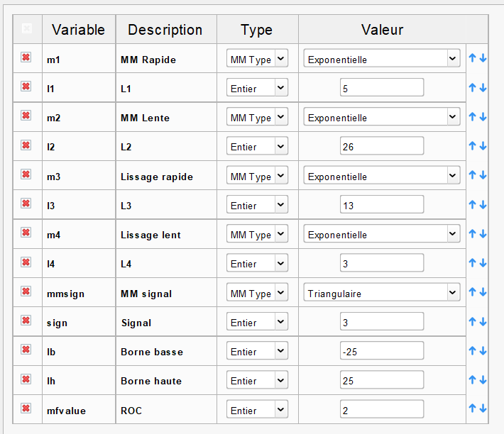
Task: Expand the Lissage lent Exponentielle value dropdown
Action: [x=382, y=234]
